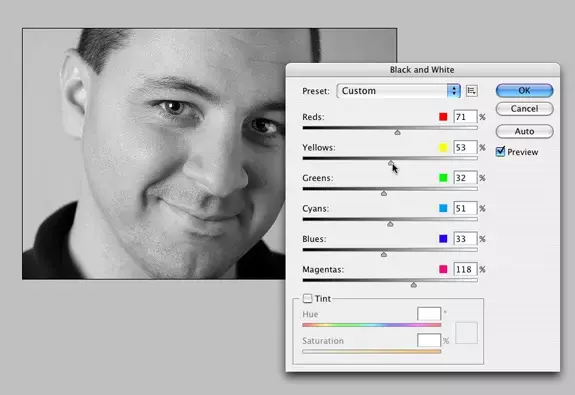Click the Auto button

524,131
